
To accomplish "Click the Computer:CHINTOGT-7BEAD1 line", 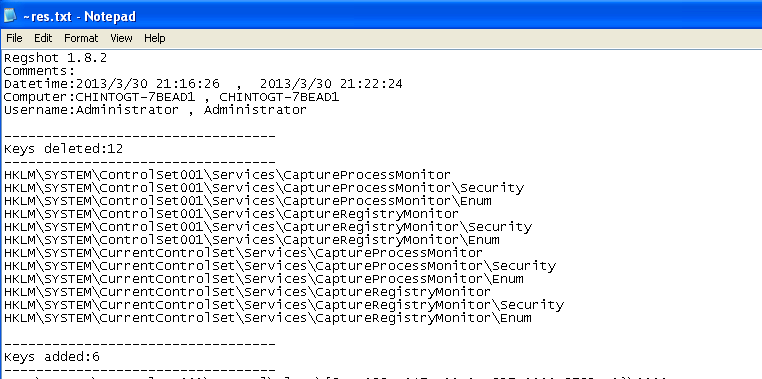I will click(171, 97).
